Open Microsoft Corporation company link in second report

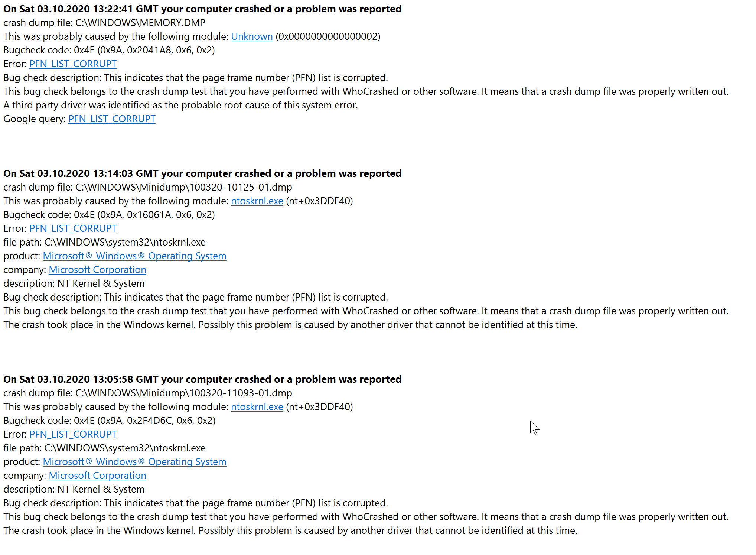(97, 270)
